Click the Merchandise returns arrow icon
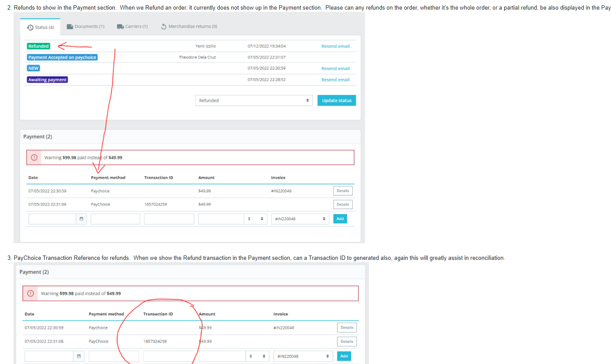This screenshot has width=611, height=364. pyautogui.click(x=164, y=27)
